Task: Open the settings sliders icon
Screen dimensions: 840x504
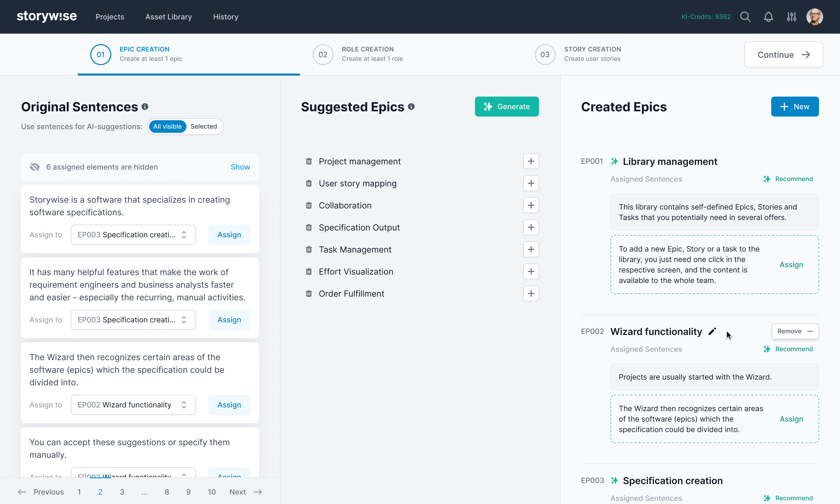Action: tap(791, 17)
